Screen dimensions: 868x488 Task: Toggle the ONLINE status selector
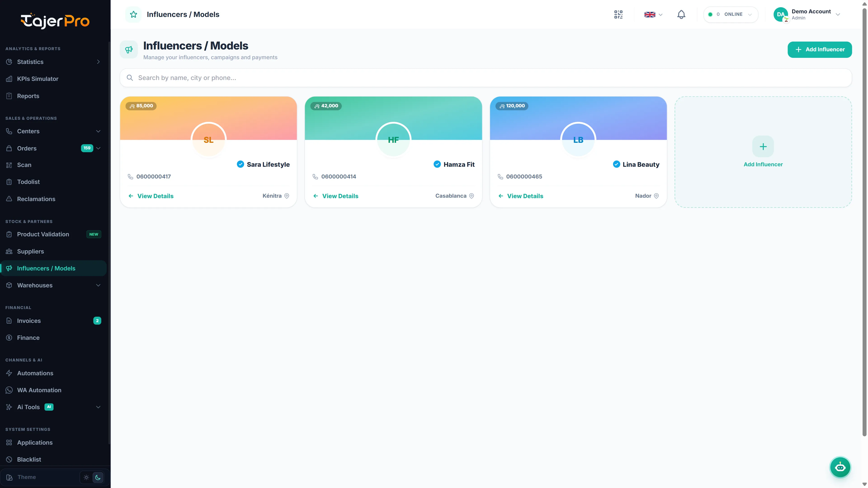click(x=731, y=14)
